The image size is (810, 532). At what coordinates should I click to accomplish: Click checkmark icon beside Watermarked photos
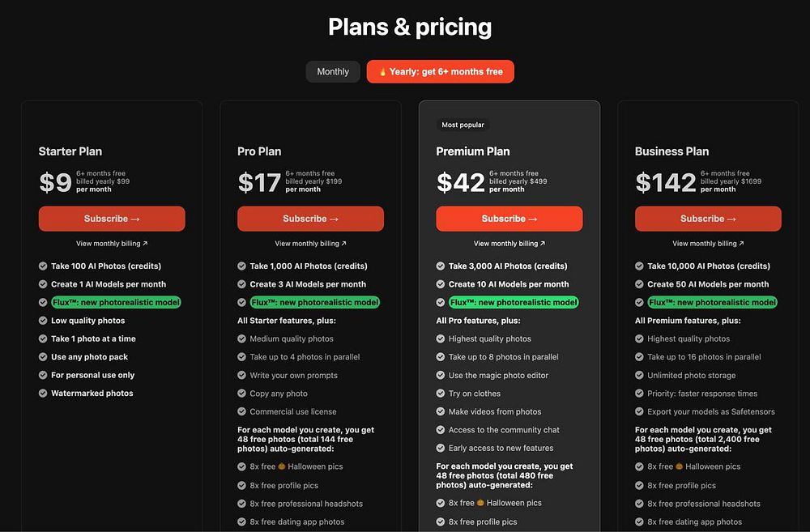tap(43, 393)
